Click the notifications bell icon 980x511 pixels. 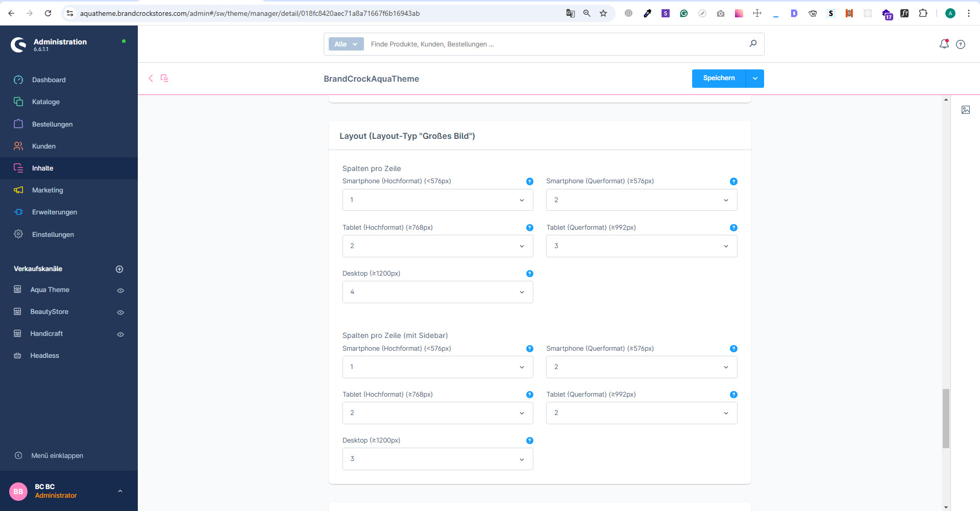[944, 44]
